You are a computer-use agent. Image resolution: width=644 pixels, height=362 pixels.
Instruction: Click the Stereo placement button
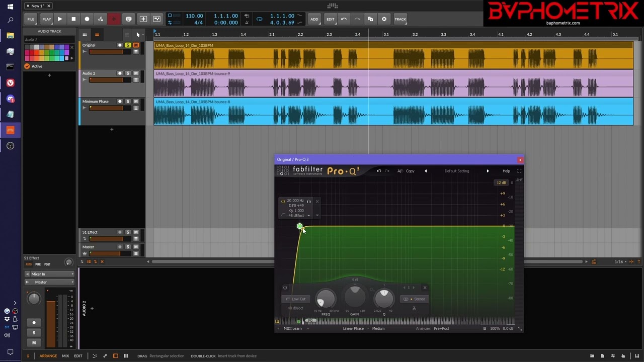(415, 299)
